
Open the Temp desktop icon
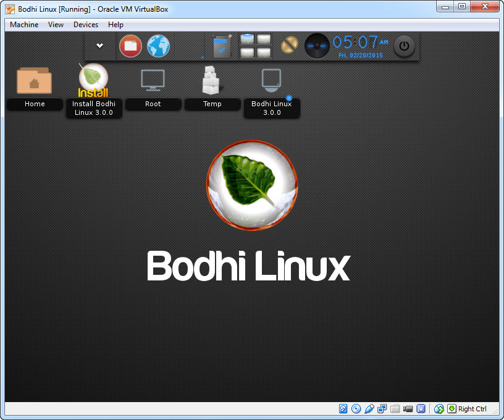click(x=211, y=80)
